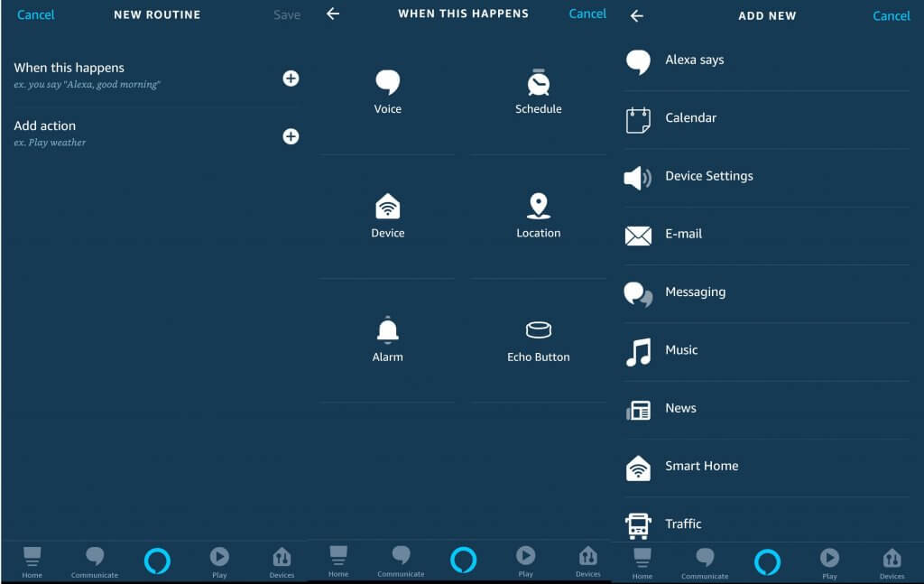Select the Device Settings text label
The image size is (924, 584).
pos(709,176)
